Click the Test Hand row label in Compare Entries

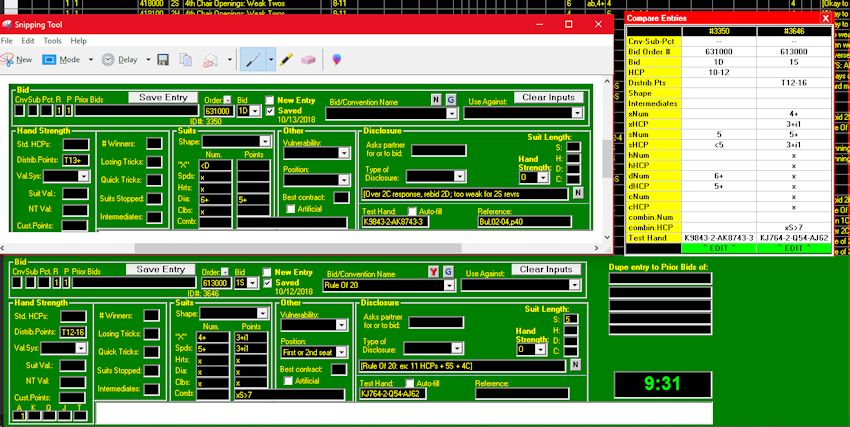[653, 238]
